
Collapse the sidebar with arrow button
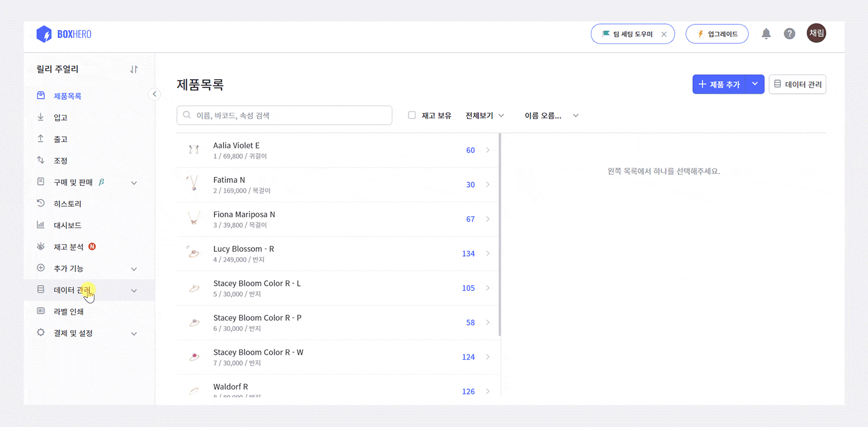tap(155, 94)
